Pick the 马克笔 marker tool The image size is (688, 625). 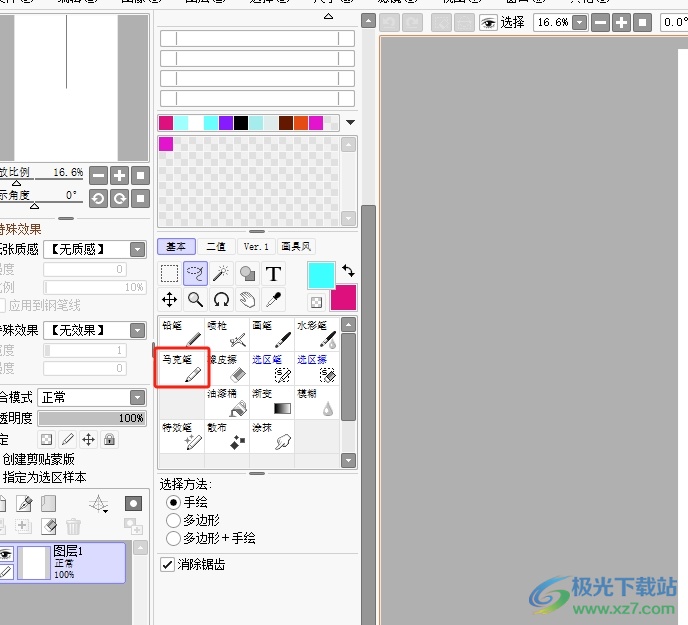pos(182,368)
